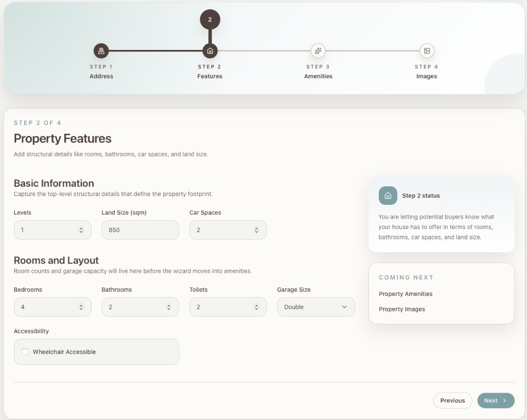Go to the Address step label

tap(101, 76)
